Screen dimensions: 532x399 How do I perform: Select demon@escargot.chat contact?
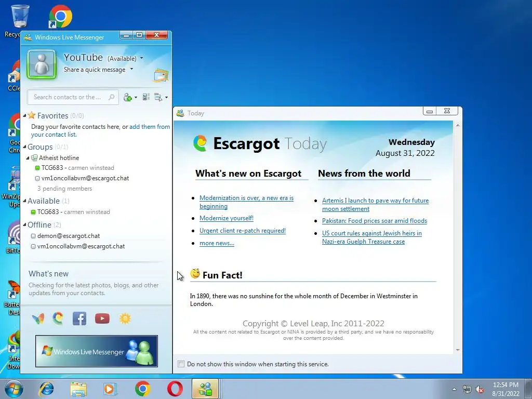[65, 236]
